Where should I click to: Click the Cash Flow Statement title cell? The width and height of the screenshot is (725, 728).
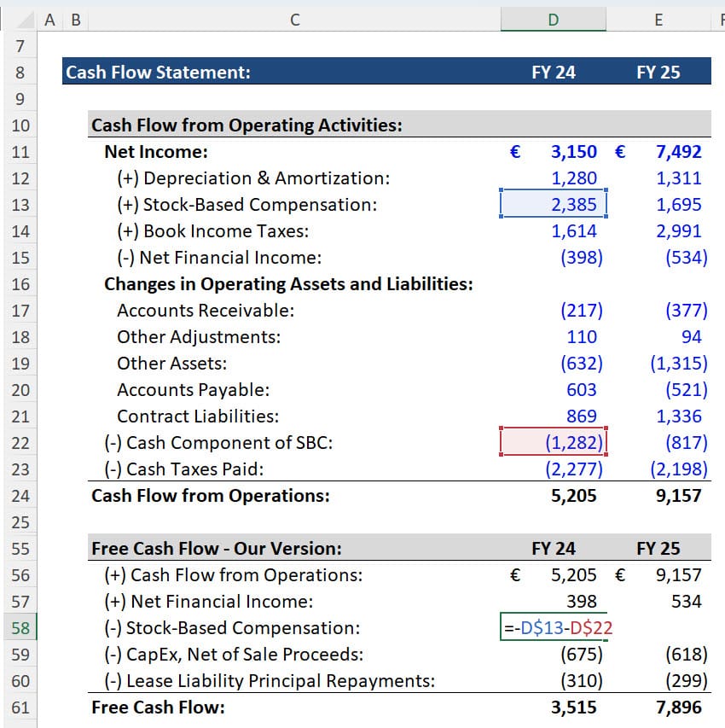[159, 73]
